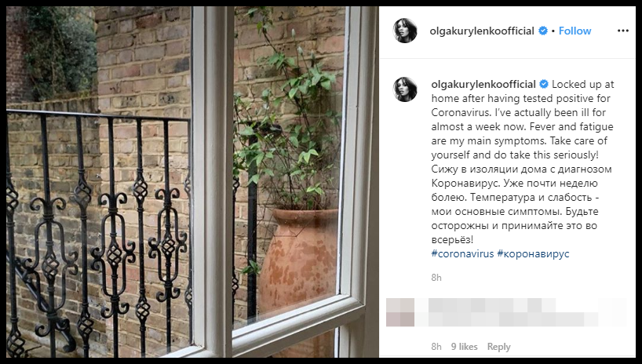Click the post photo of the window
Image resolution: width=642 pixels, height=364 pixels.
[x=192, y=182]
